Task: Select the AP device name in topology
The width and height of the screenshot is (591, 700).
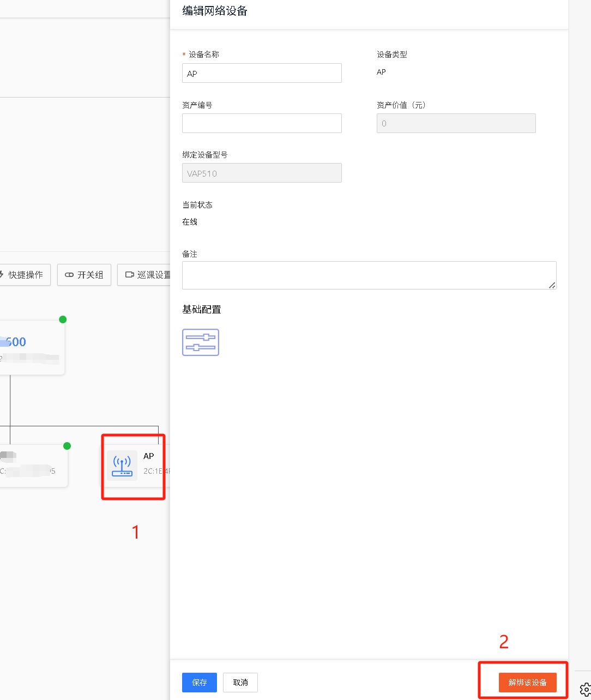Action: 148,456
